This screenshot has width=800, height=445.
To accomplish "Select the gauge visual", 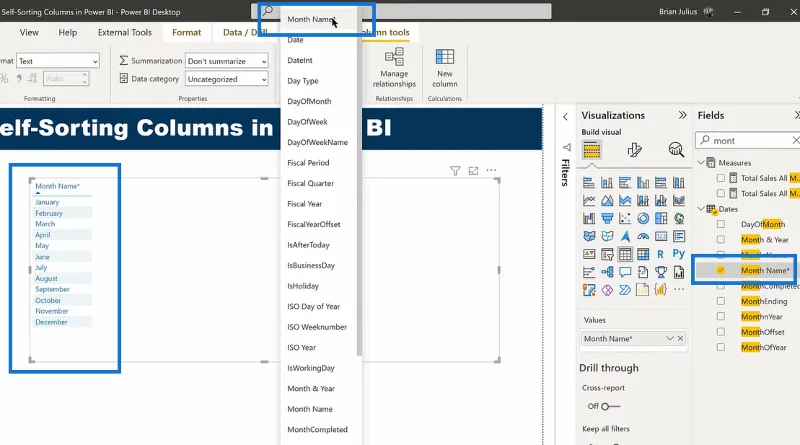I will 643,236.
